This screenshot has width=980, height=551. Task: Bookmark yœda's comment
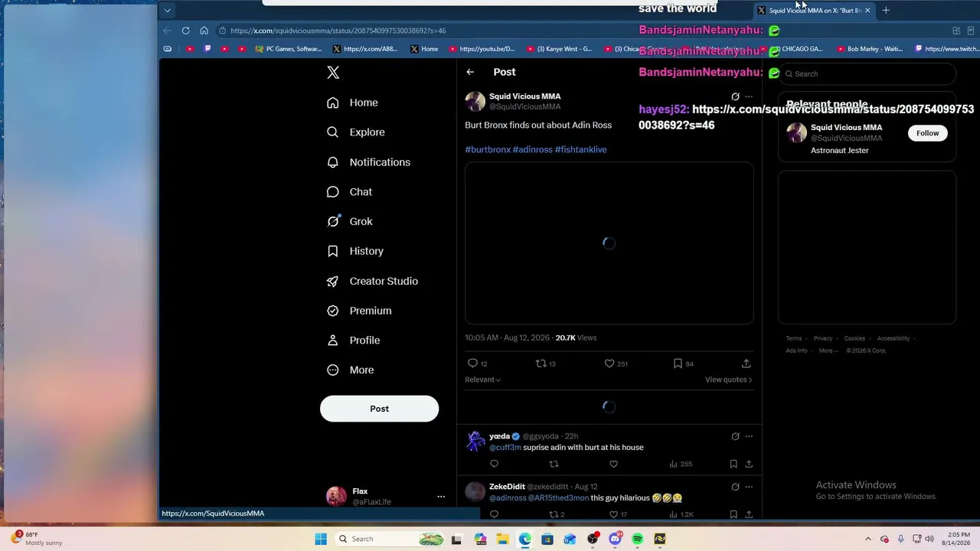point(733,464)
